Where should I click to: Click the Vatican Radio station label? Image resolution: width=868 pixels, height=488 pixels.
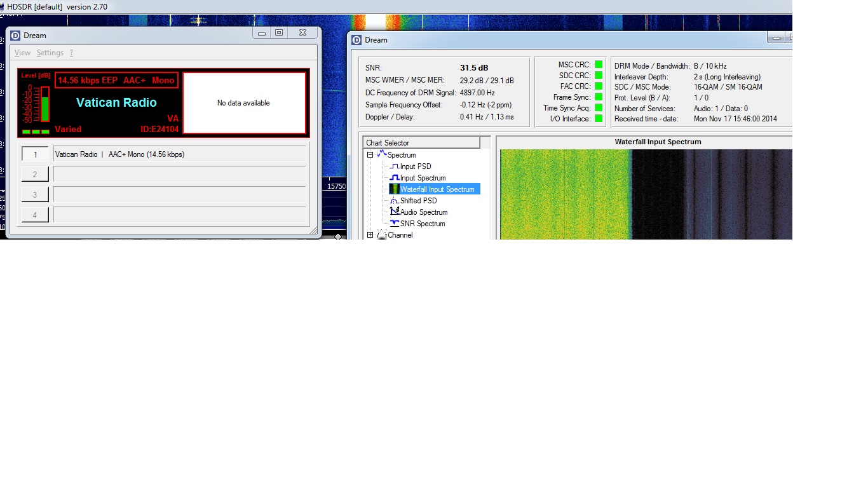coord(116,102)
